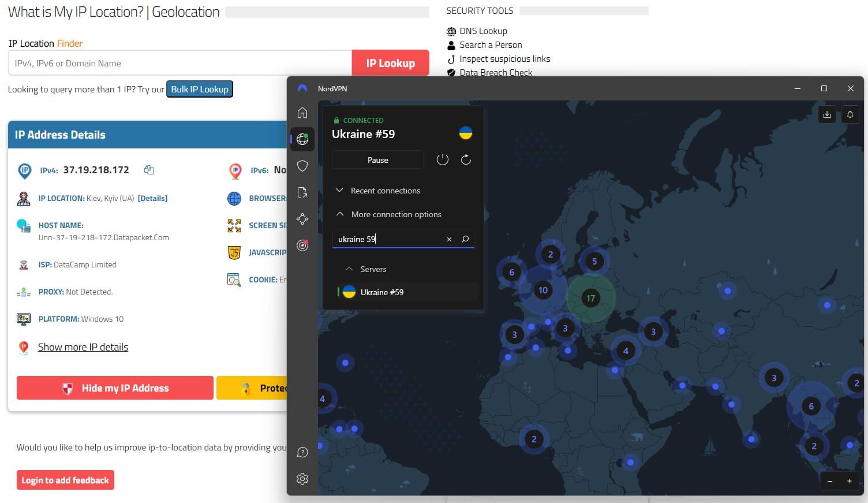The height and width of the screenshot is (503, 868).
Task: Open the [Details] link for IP location
Action: point(153,198)
